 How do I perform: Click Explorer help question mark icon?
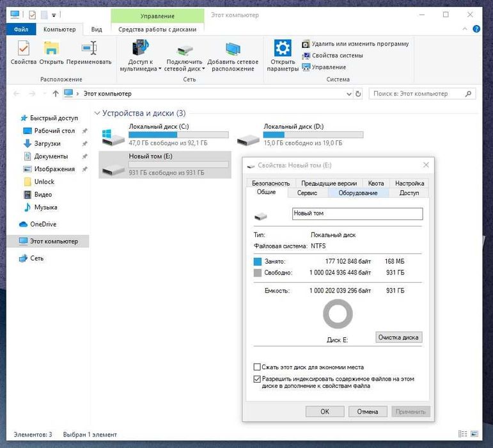(476, 29)
